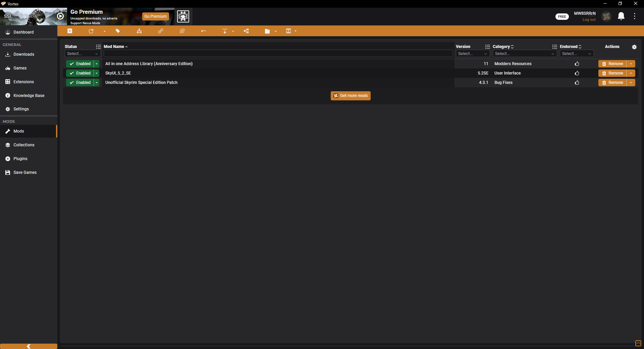Click the deploy mods link icon

[161, 31]
